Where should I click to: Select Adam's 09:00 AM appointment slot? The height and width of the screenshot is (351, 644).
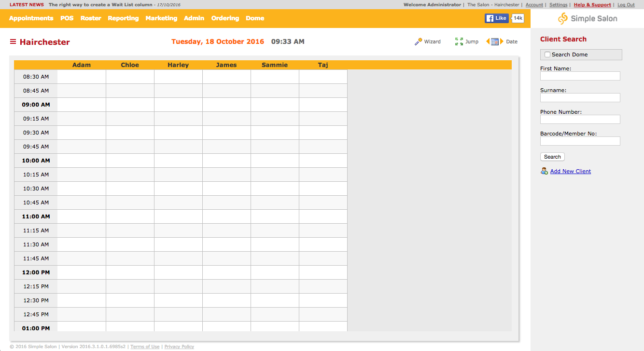pyautogui.click(x=82, y=105)
